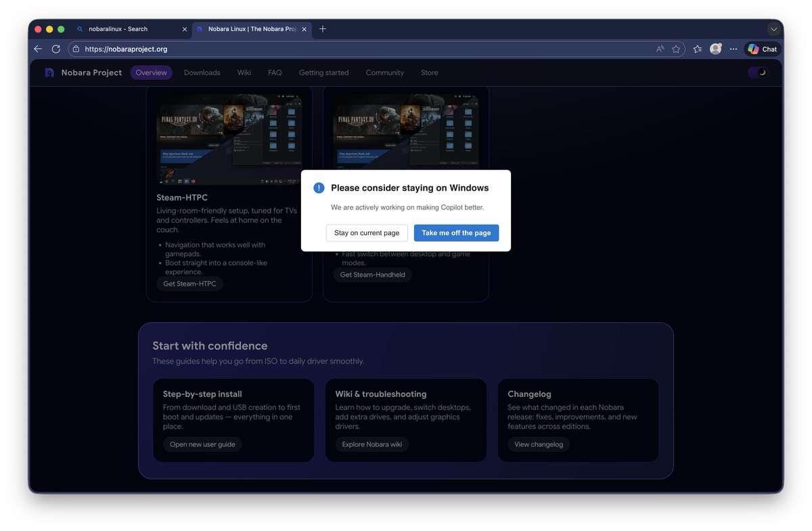Open the Steam-HTPC screenshot thumbnail
The width and height of the screenshot is (812, 531).
[229, 140]
